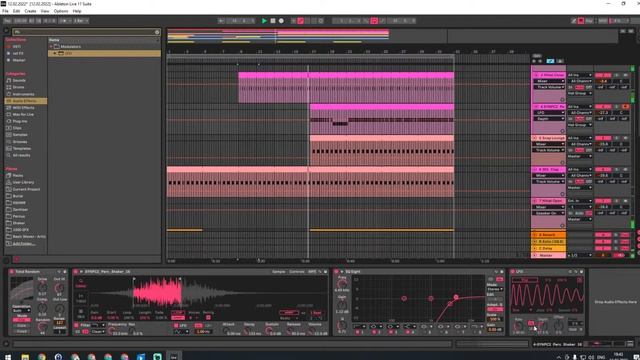Image resolution: width=640 pixels, height=360 pixels.
Task: Arm the 4-SYNPCZ Perc track for recording
Action: click(625, 107)
